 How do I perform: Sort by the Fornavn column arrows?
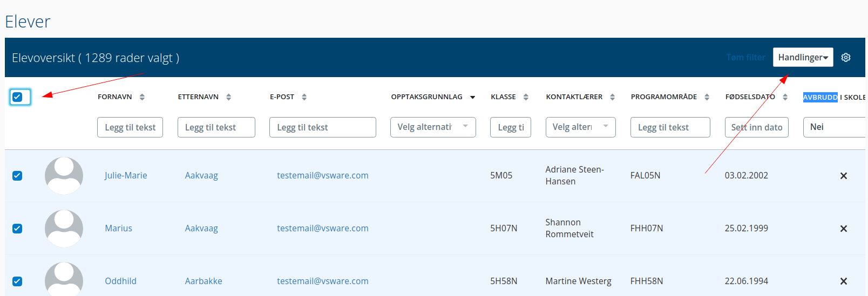(142, 97)
